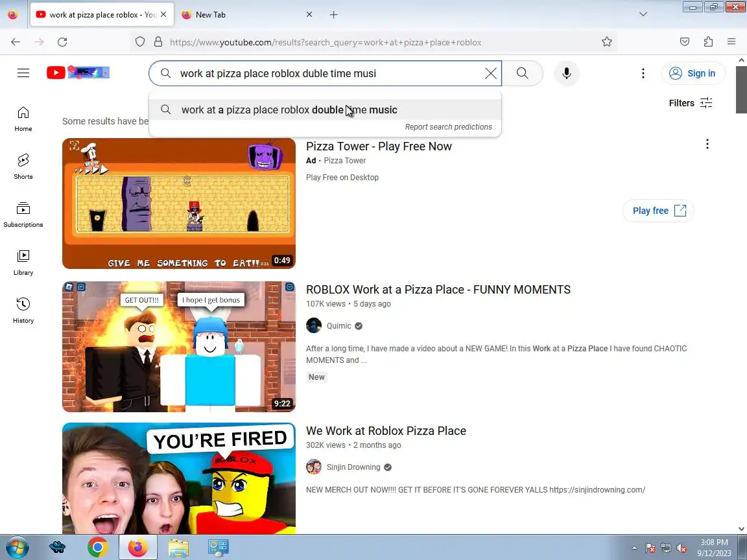Viewport: 747px width, 560px height.
Task: Click the Quimic channel avatar
Action: tap(314, 326)
